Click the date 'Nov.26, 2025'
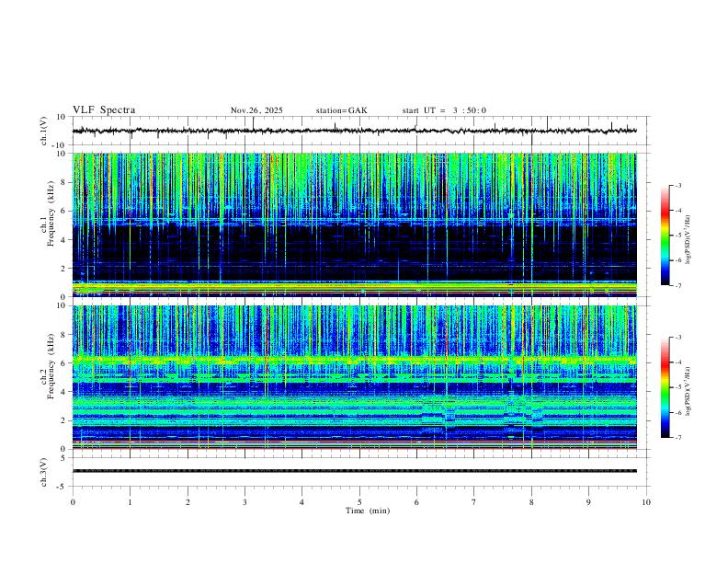728x563 pixels. (256, 110)
